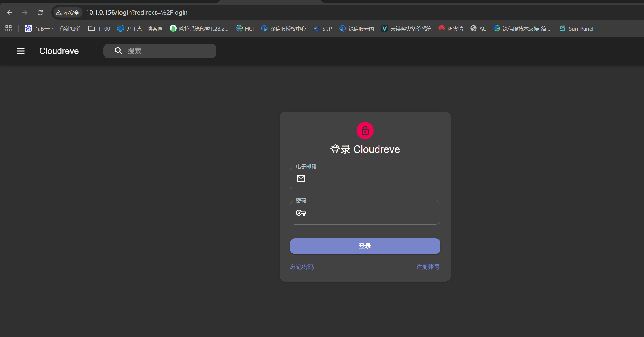Open the T100 bookmarks folder
Viewport: 644px width, 337px height.
coord(99,29)
